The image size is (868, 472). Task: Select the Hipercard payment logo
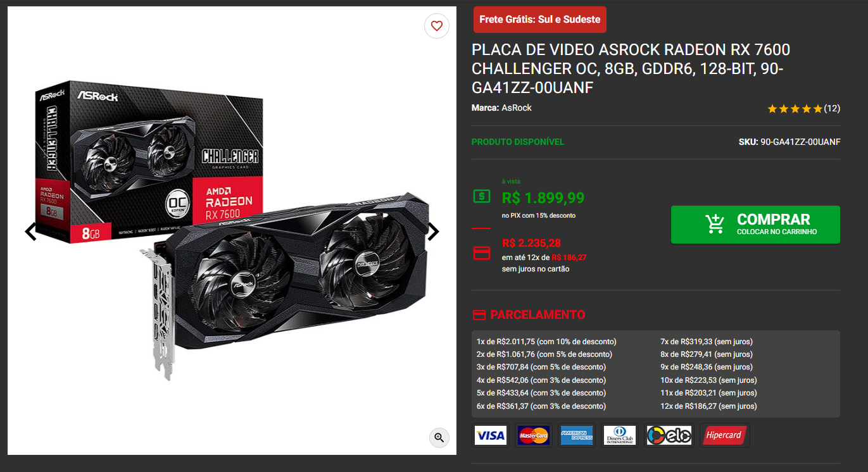(x=724, y=435)
